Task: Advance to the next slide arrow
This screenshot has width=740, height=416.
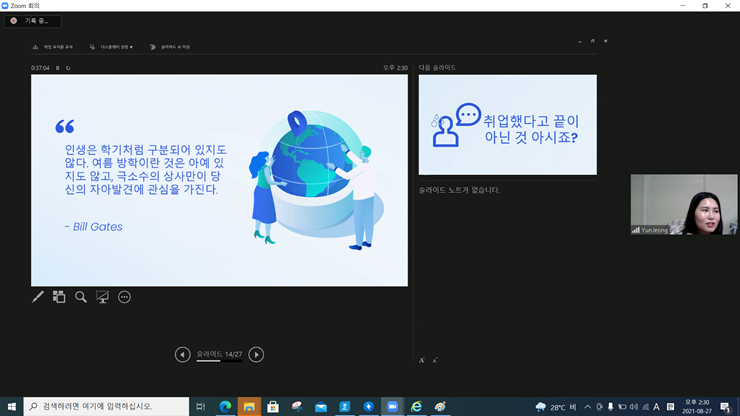Action: 256,354
